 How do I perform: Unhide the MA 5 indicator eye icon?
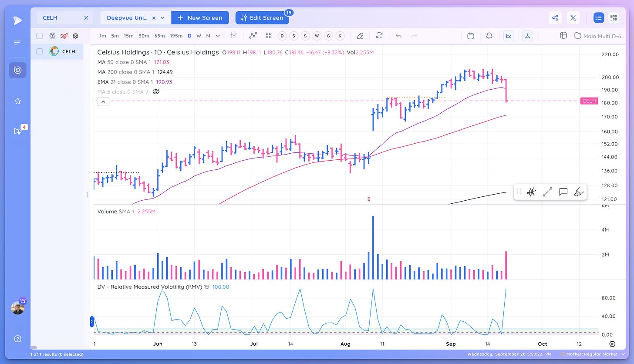point(156,92)
